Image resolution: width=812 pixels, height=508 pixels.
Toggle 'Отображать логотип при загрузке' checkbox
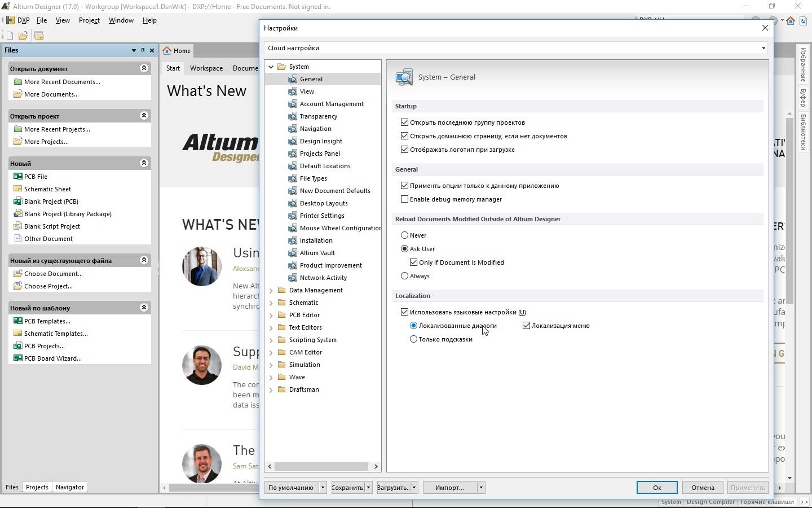point(404,150)
